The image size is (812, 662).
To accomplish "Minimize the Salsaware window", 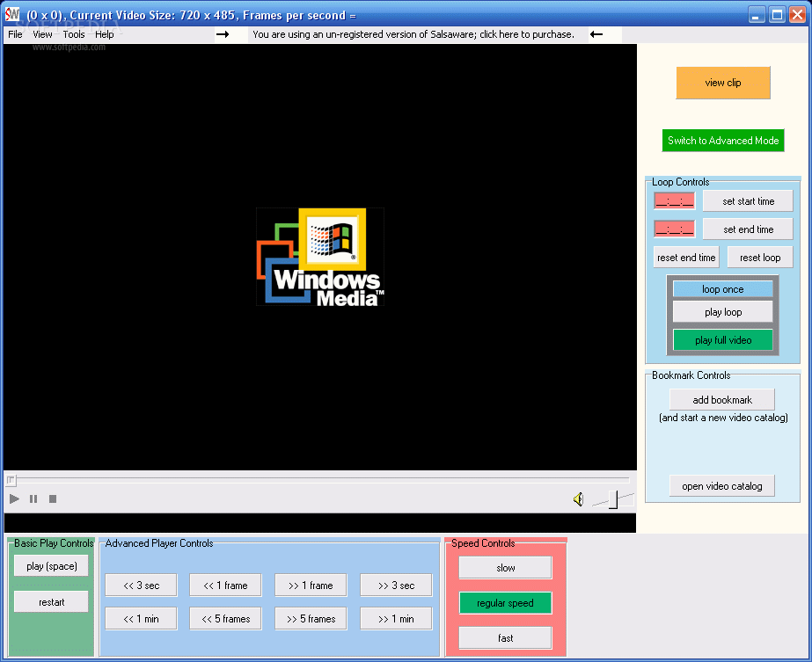I will [757, 14].
